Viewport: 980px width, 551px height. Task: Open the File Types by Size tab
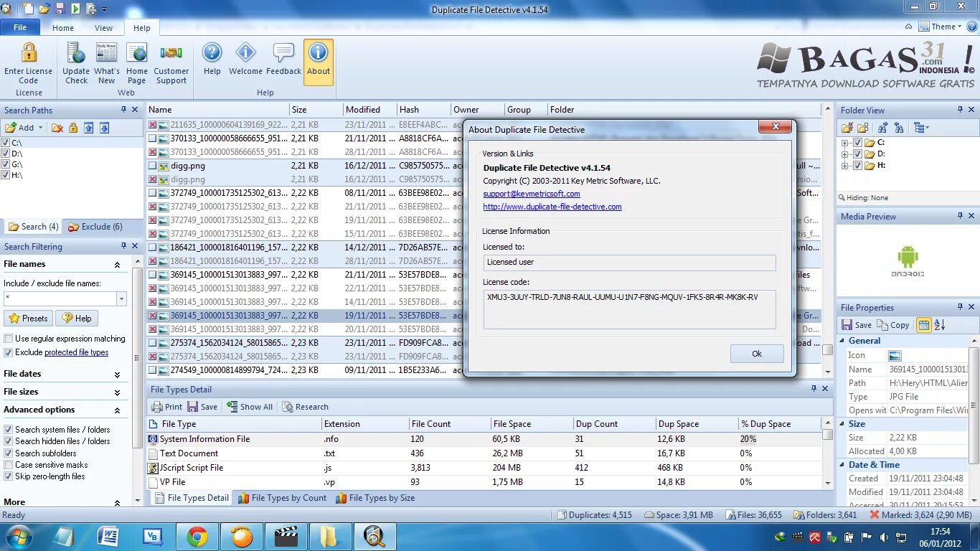coord(374,498)
